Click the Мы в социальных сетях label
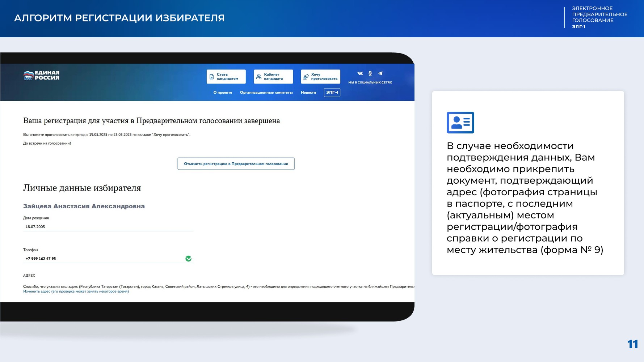 [370, 82]
